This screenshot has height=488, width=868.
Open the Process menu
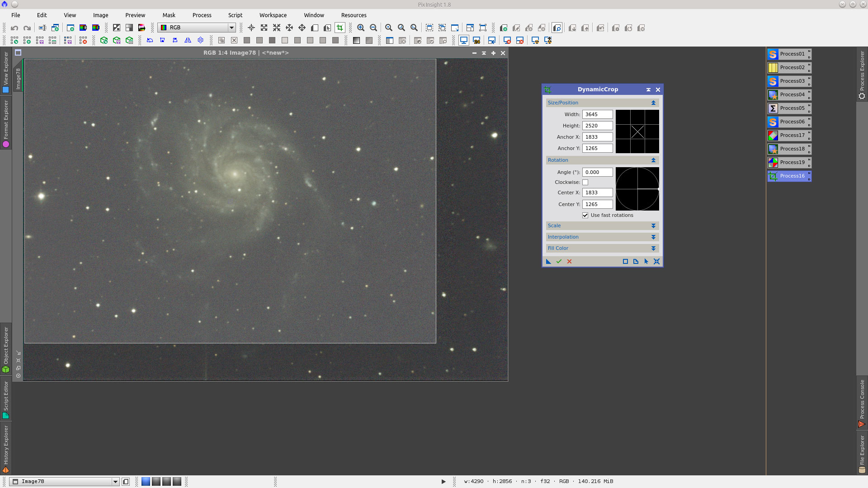coord(202,15)
